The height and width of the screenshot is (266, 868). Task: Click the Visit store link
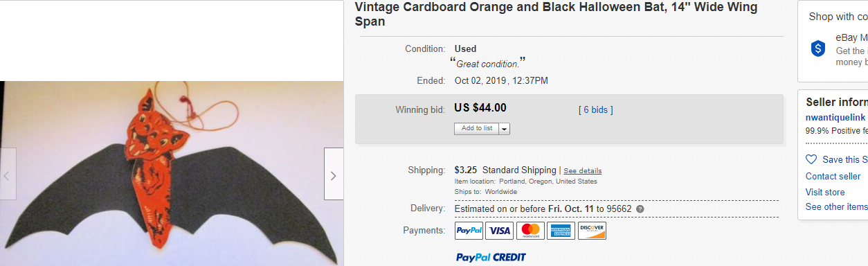[825, 192]
